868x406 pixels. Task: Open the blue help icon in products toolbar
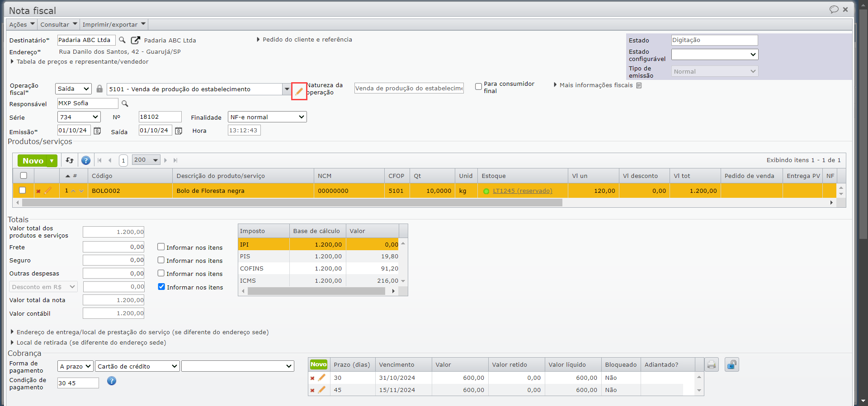click(85, 160)
